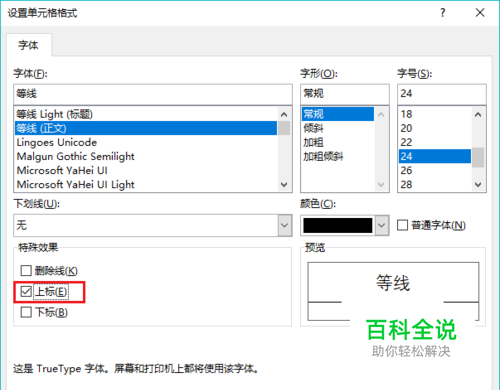Select 常规 font style in list
Image resolution: width=500 pixels, height=390 pixels.
click(x=338, y=114)
